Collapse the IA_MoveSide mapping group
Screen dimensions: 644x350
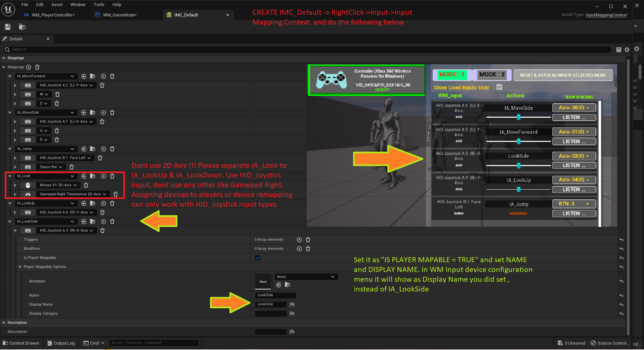pyautogui.click(x=10, y=113)
